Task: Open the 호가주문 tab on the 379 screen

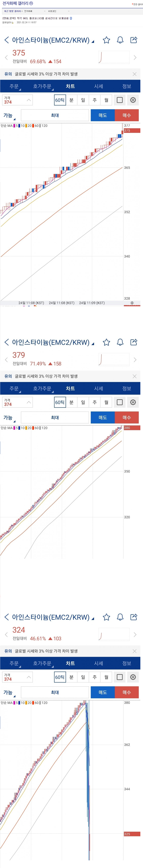Action: tap(42, 389)
